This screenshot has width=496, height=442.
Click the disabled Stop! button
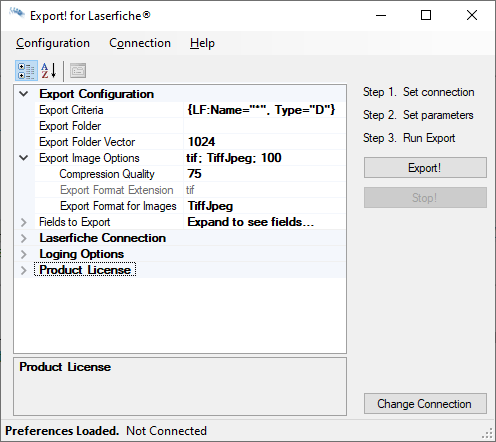[425, 198]
